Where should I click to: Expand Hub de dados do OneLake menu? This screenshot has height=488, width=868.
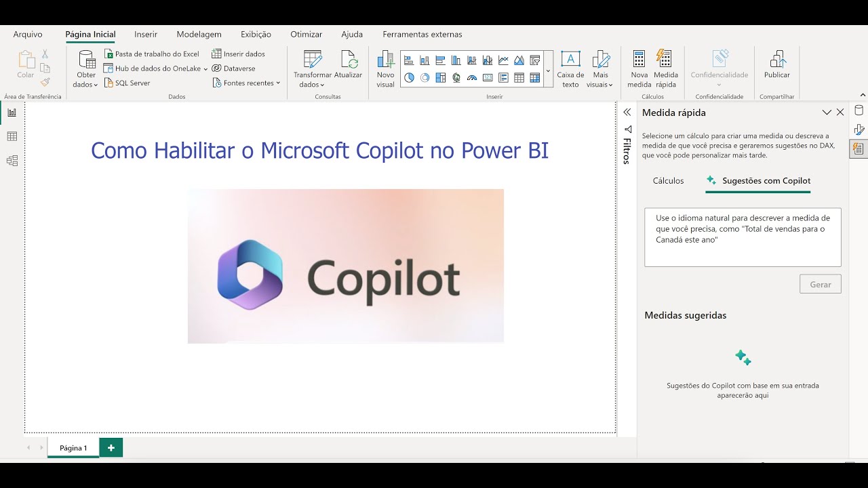[x=155, y=68]
